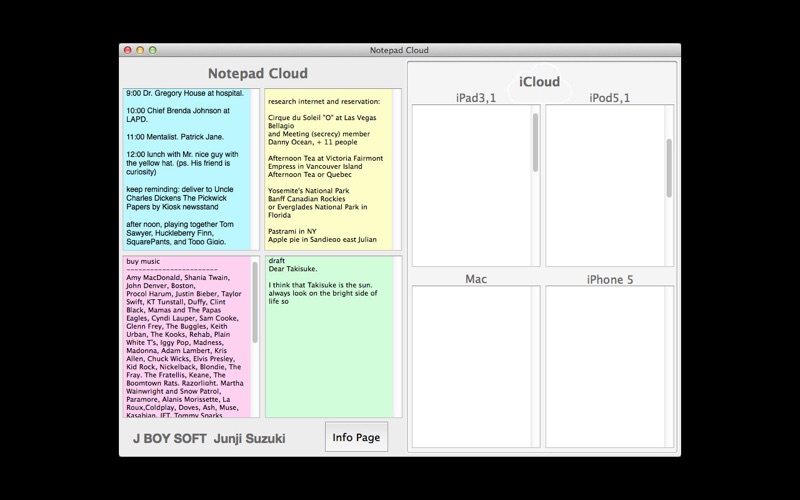Click the 'Danny Ocean, + 11 people' line
This screenshot has width=800, height=500.
(x=313, y=142)
